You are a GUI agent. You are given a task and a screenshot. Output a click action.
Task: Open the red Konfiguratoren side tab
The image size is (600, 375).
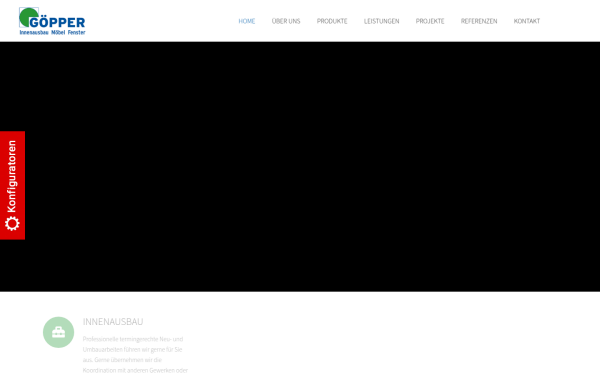pos(12,185)
